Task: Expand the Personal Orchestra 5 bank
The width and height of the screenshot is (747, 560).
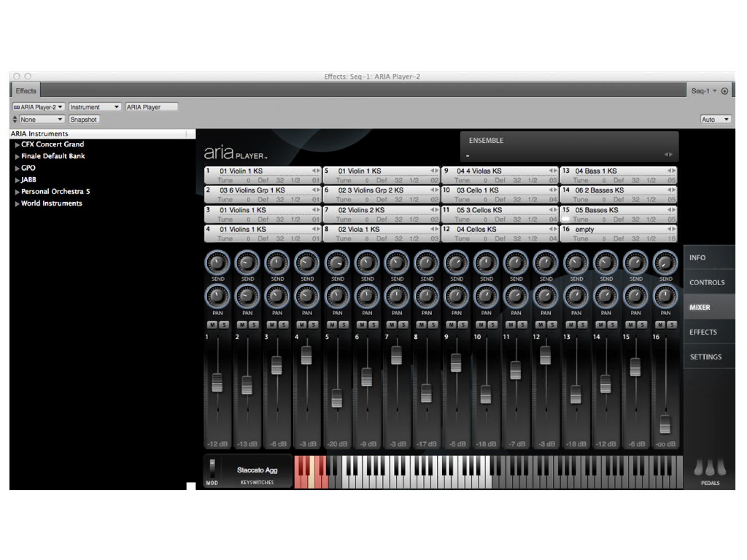Action: point(17,192)
